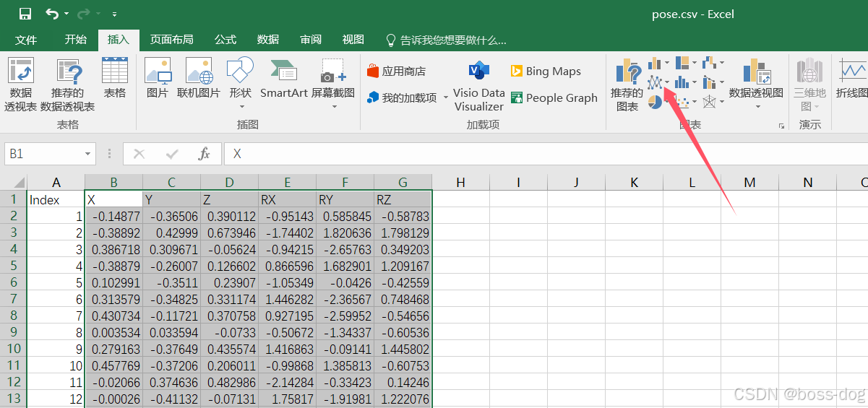This screenshot has width=868, height=408.
Task: Switch to the 开始 Home tab
Action: pos(75,40)
